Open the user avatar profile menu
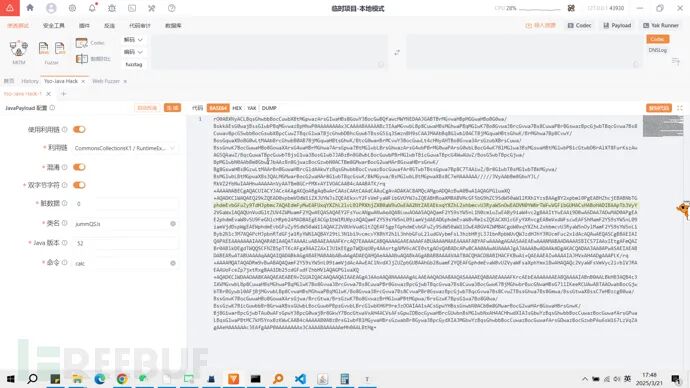Viewport: 690px width, 388px height. click(x=51, y=8)
